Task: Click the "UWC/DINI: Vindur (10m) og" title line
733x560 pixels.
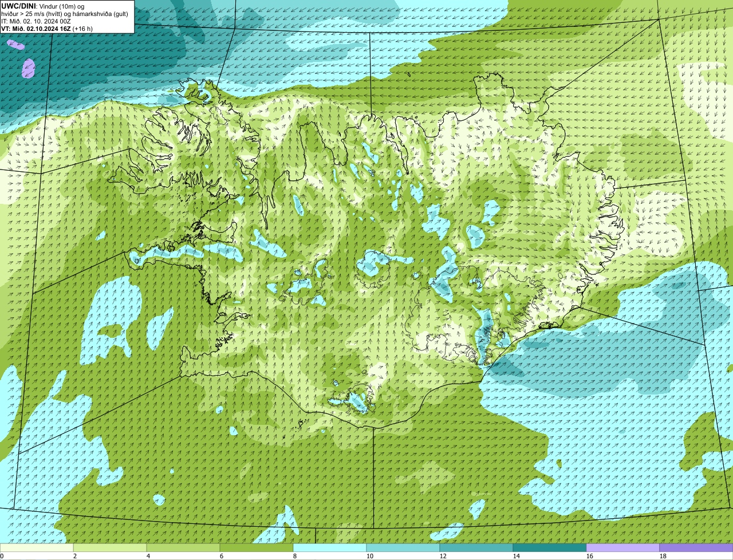Action: click(x=43, y=6)
